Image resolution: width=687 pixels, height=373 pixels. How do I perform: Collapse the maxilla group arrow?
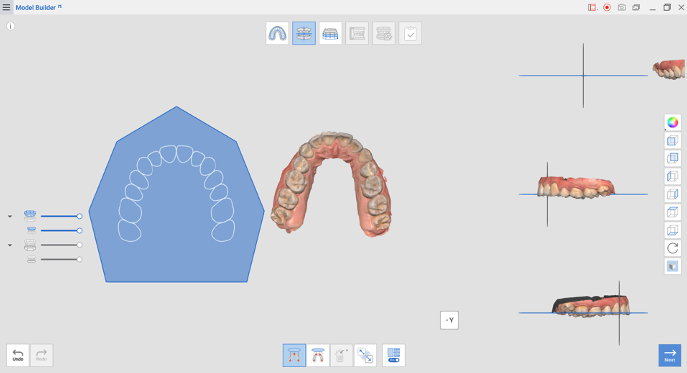click(10, 216)
